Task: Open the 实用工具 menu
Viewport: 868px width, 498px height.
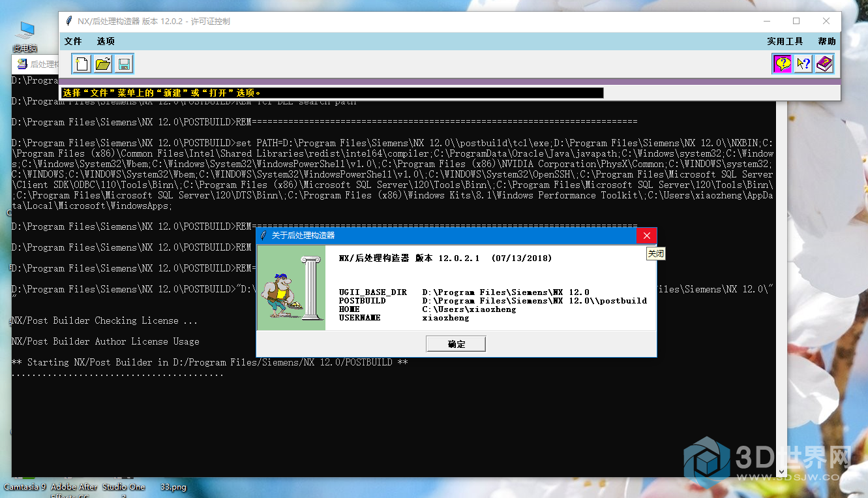Action: 785,41
